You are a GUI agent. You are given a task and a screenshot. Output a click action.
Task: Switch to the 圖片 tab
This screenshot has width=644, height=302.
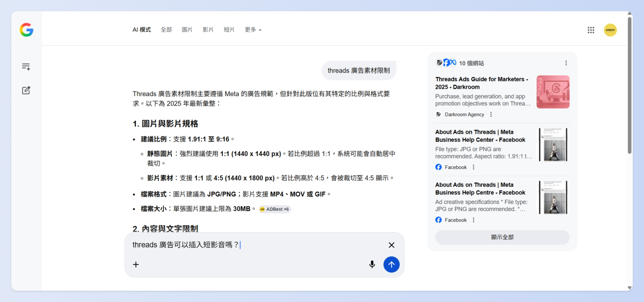click(187, 29)
